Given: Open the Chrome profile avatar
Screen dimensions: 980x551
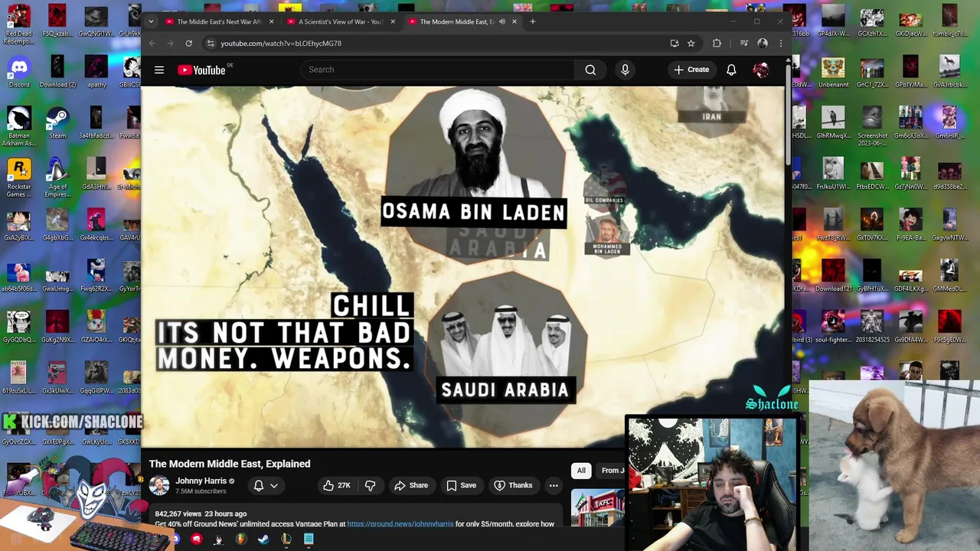Looking at the screenshot, I should 762,44.
